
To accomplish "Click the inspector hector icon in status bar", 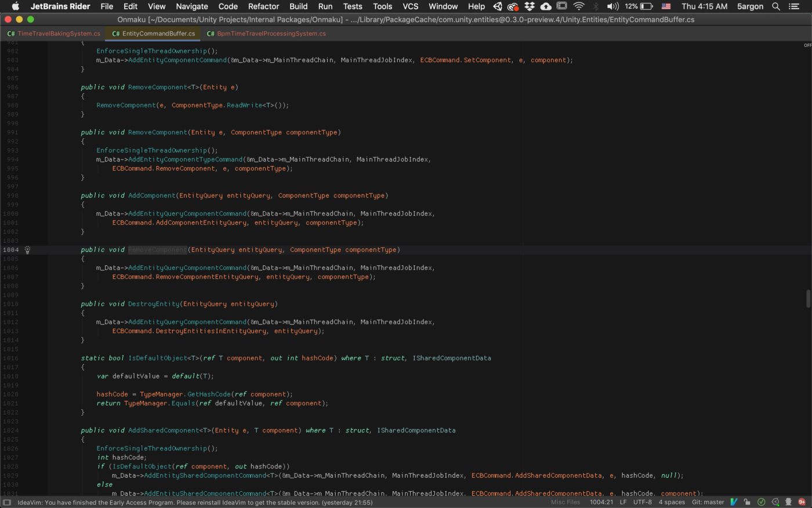I will coord(788,502).
